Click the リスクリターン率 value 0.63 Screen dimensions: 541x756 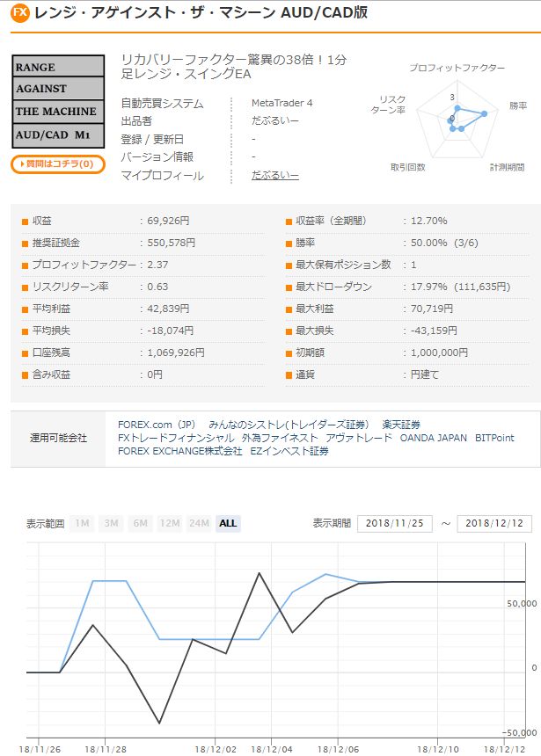pos(157,287)
